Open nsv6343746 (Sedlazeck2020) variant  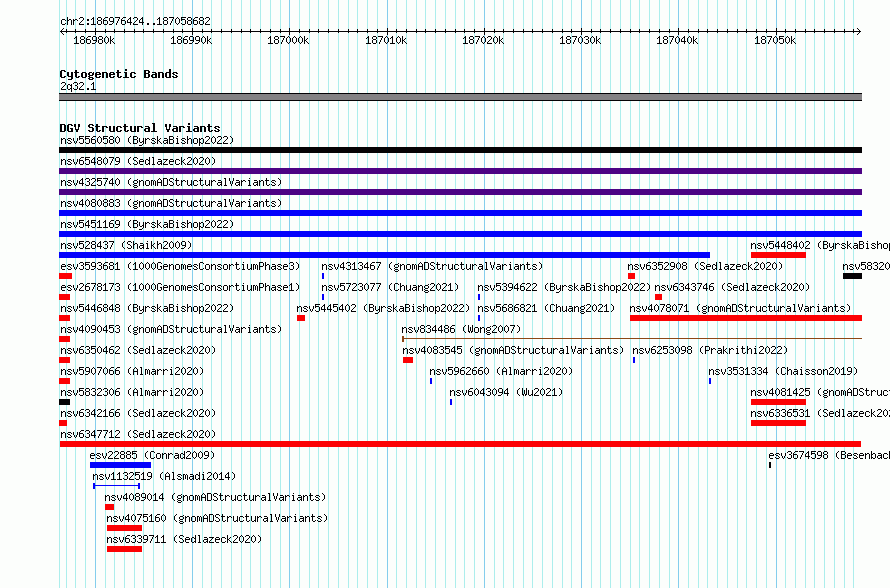pos(732,287)
